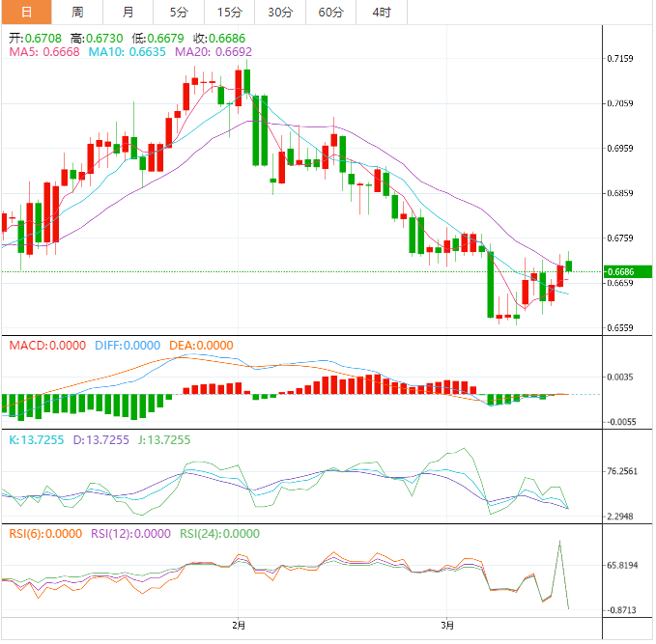Click the MA20: 0.6692 label
Image resolution: width=656 pixels, height=644 pixels.
[214, 52]
